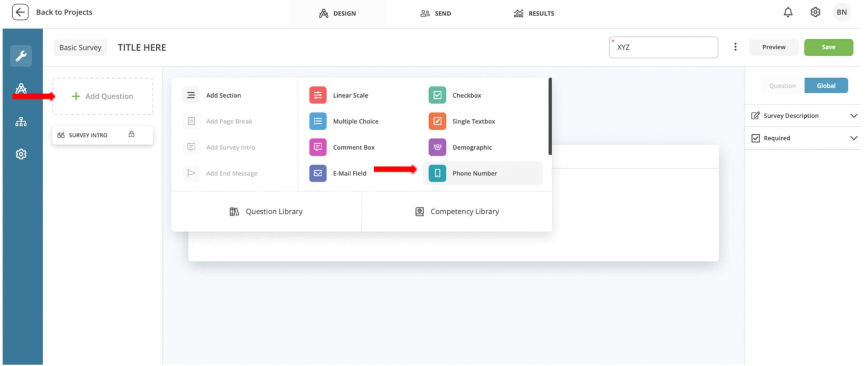This screenshot has height=366, width=868.
Task: Switch to the Global toggle
Action: click(826, 86)
